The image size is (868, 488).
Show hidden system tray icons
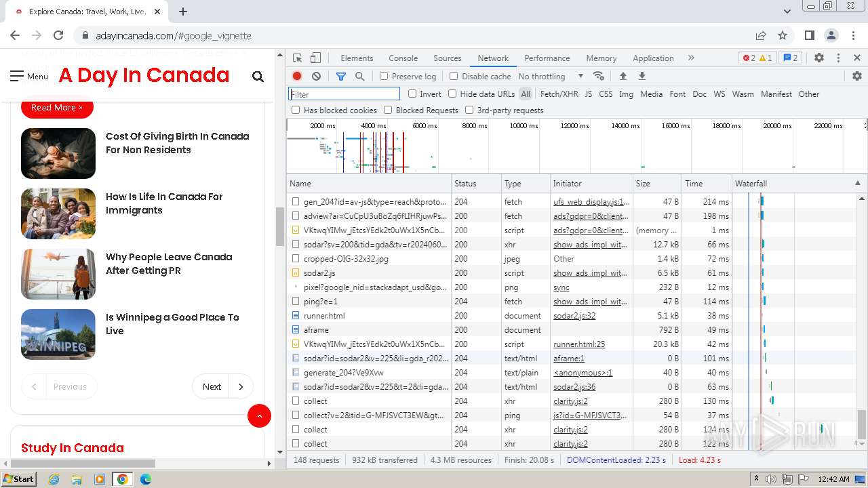pyautogui.click(x=756, y=479)
